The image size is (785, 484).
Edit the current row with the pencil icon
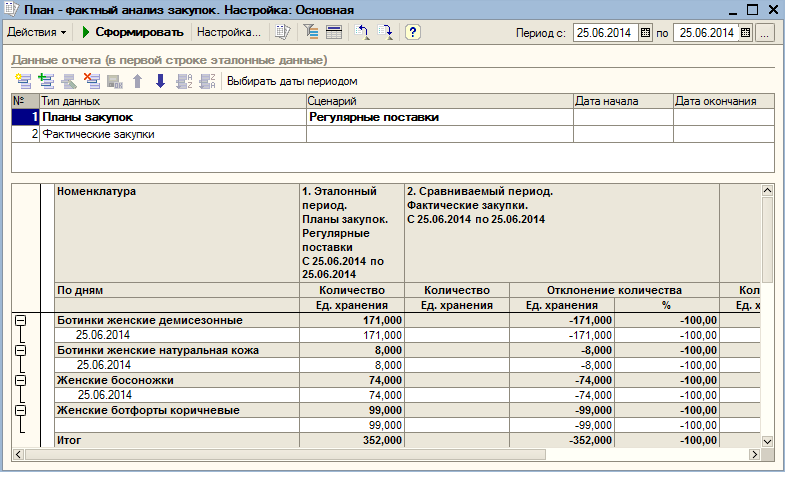point(69,81)
